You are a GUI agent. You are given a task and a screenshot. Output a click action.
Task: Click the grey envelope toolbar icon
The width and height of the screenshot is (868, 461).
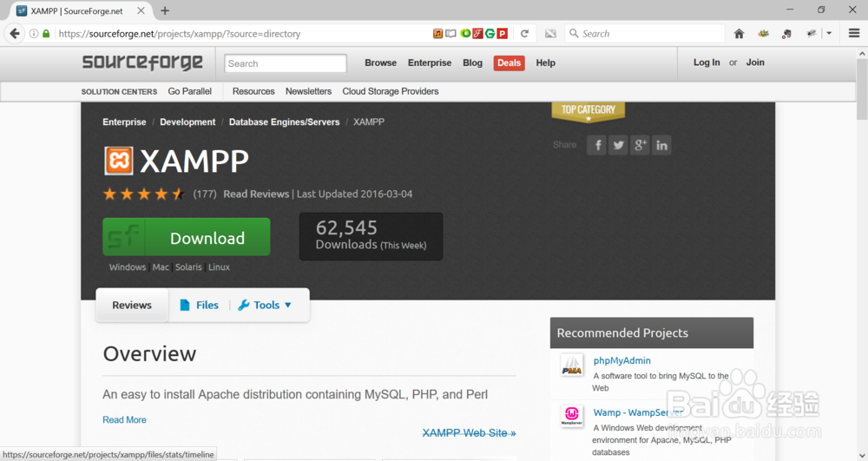click(x=550, y=34)
